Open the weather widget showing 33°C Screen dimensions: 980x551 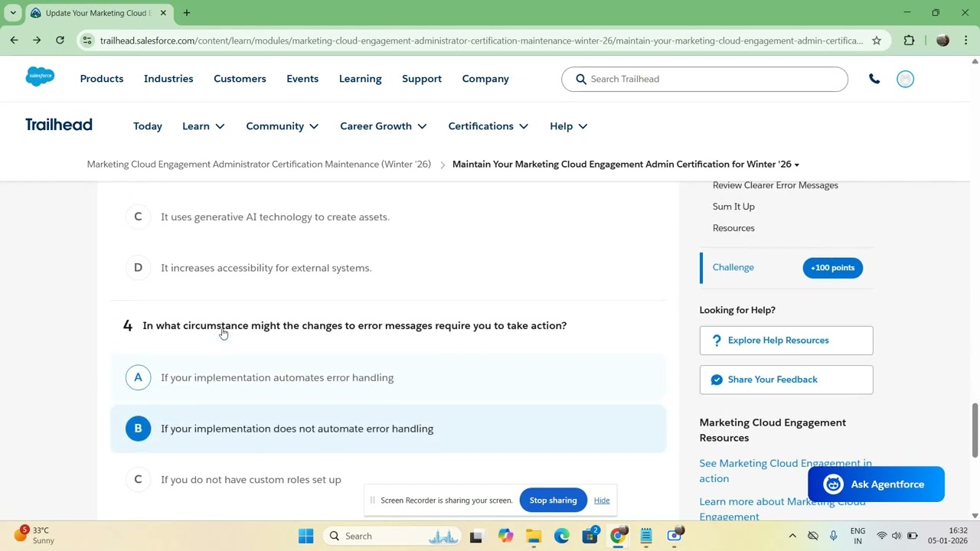[x=34, y=535]
